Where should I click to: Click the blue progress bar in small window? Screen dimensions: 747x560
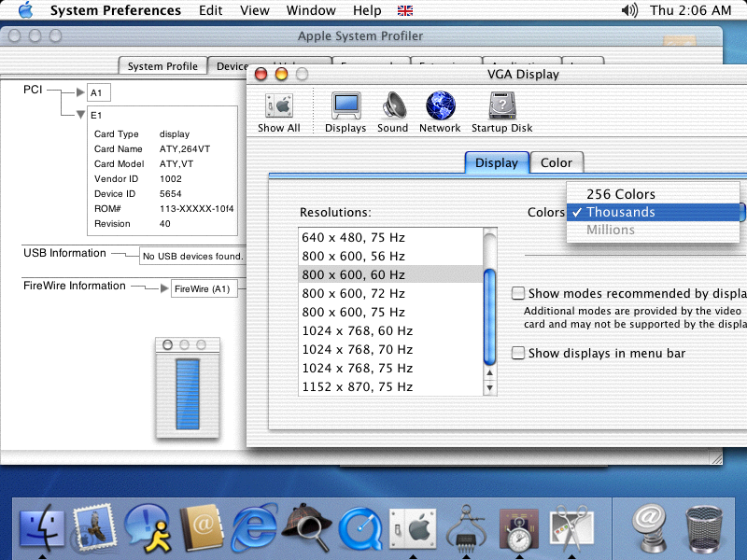coord(188,394)
